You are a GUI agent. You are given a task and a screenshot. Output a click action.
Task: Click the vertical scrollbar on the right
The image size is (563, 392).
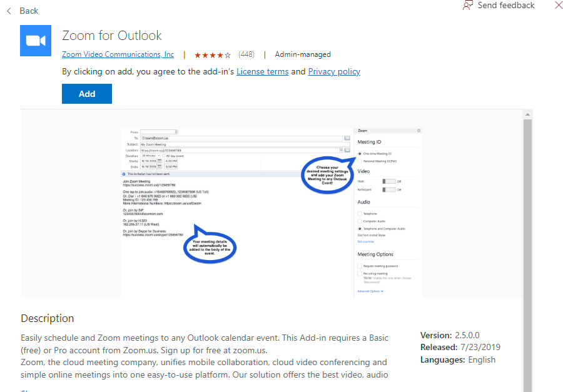pyautogui.click(x=529, y=250)
